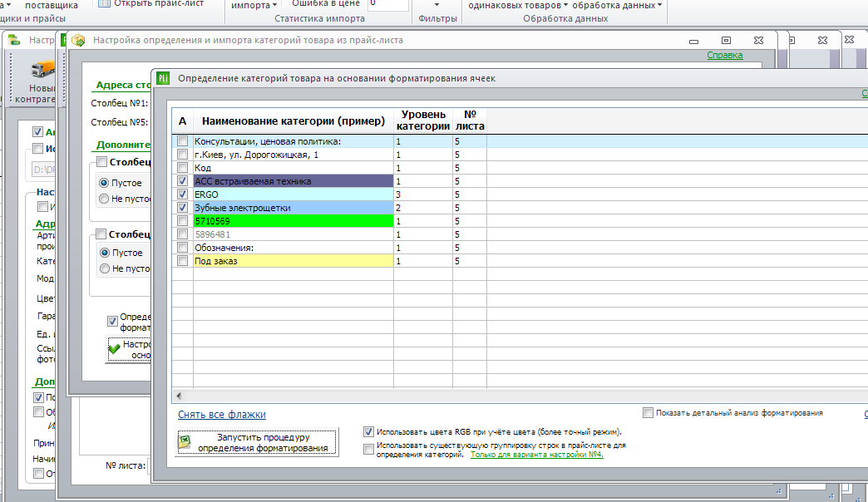Screen dimensions: 868x502
Task: Click blue Зубные электрощетки cell
Action: pyautogui.click(x=293, y=208)
